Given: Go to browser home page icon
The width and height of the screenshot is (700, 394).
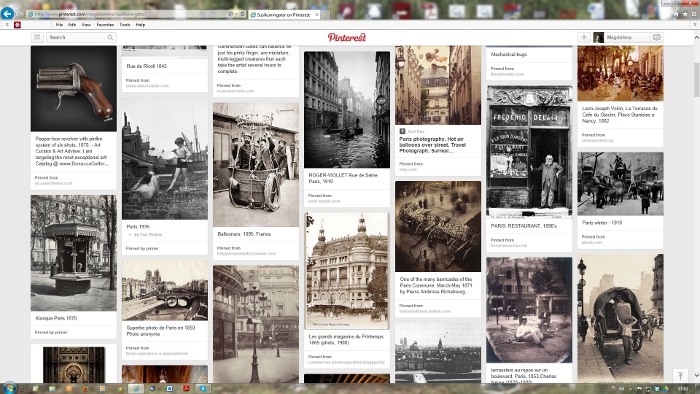Looking at the screenshot, I should pos(676,14).
